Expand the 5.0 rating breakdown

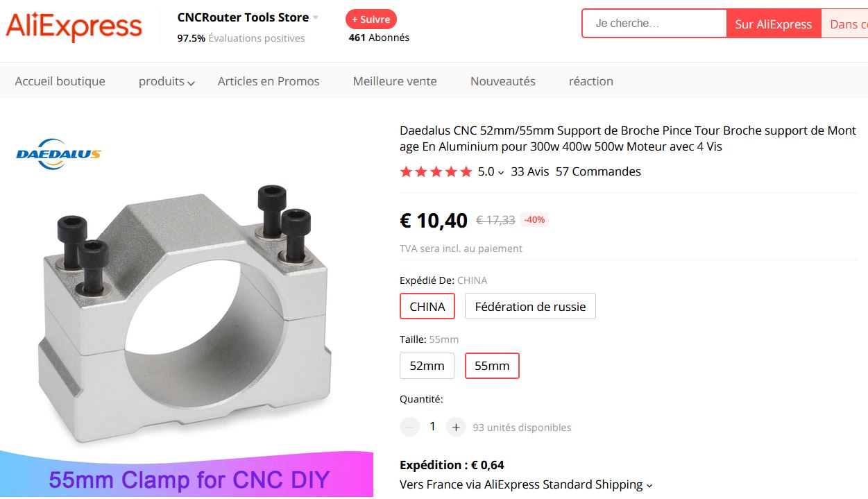click(x=491, y=171)
